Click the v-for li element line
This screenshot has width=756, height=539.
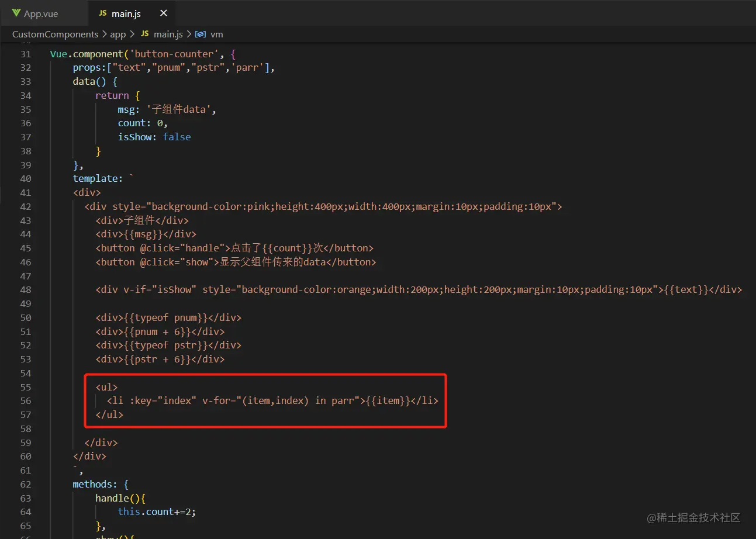coord(272,401)
